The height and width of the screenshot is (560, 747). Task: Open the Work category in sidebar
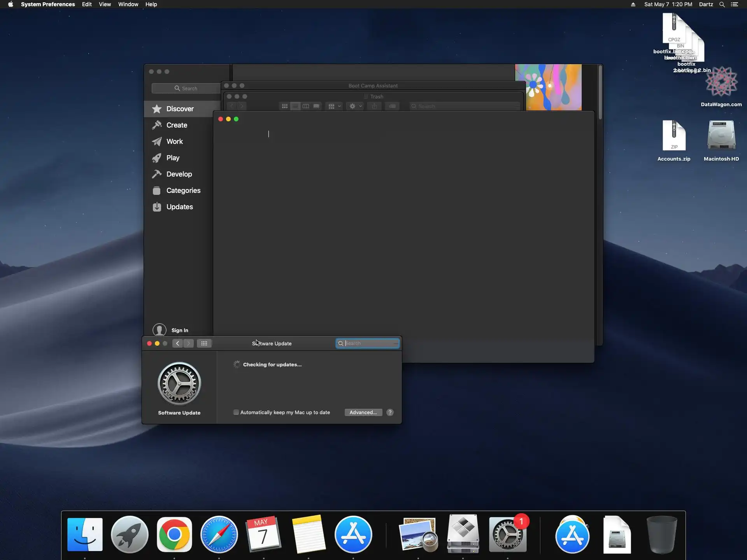coord(174,142)
